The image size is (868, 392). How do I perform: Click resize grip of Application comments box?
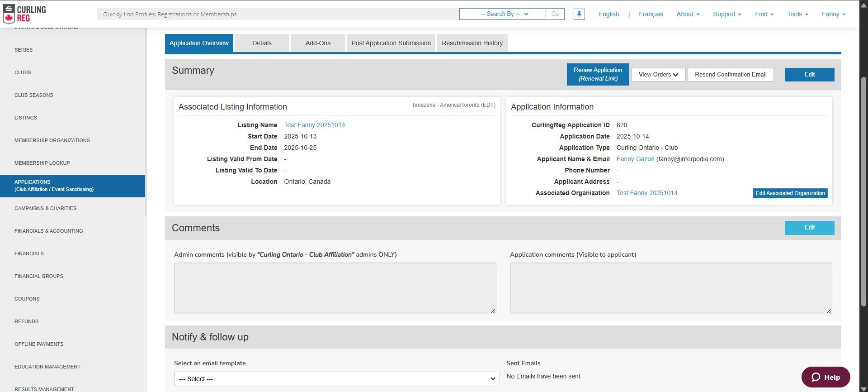[829, 311]
